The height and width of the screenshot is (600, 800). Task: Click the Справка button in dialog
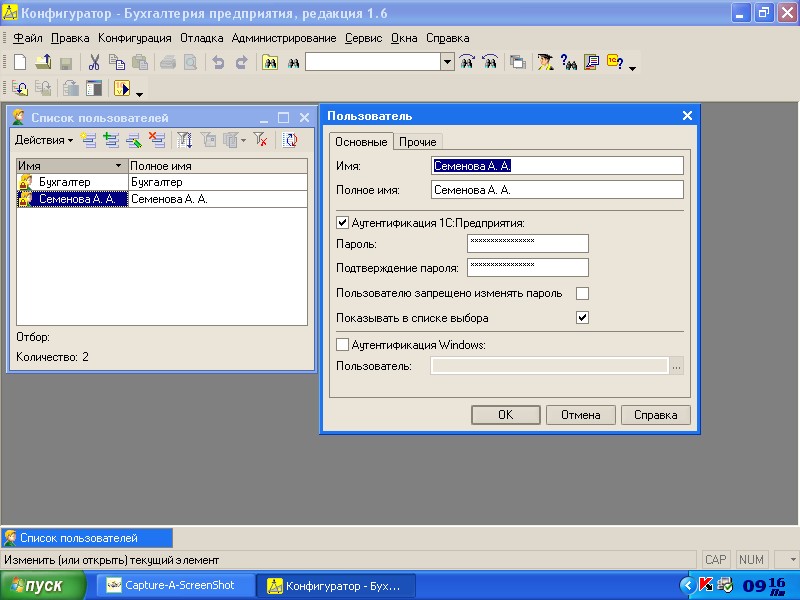coord(656,415)
